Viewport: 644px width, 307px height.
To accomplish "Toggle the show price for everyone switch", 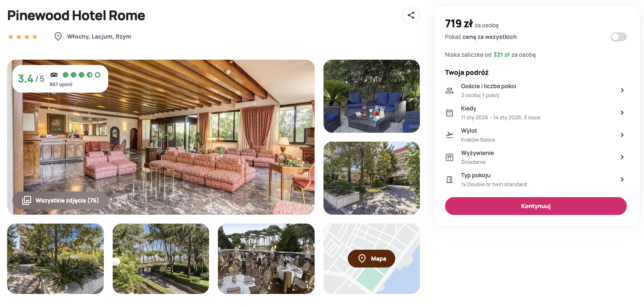I will tap(619, 37).
